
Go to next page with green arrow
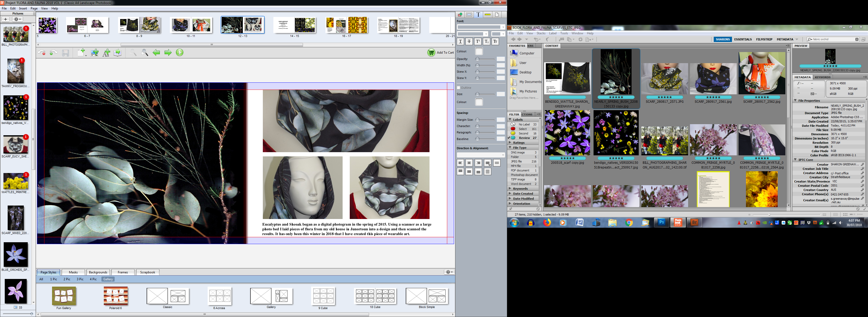168,53
